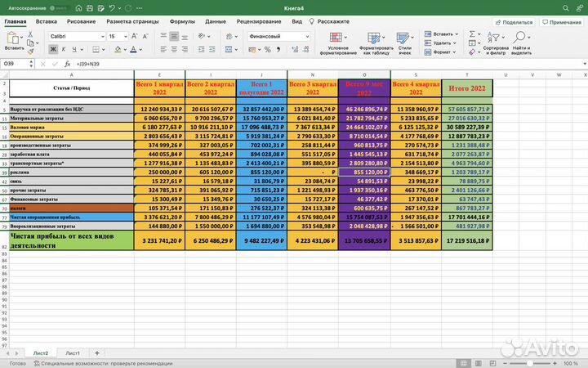The width and height of the screenshot is (588, 368).
Task: Expand the formula bar with the arrow
Action: [585, 64]
